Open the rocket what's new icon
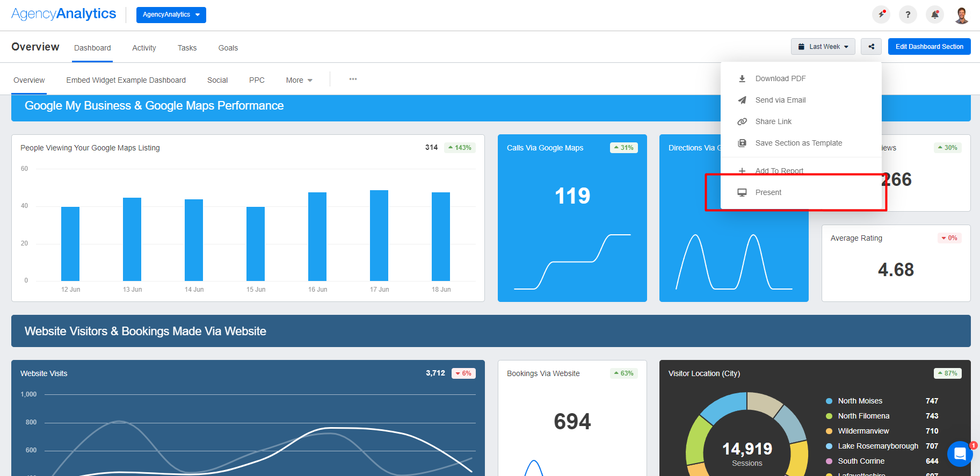The image size is (980, 476). coord(881,15)
